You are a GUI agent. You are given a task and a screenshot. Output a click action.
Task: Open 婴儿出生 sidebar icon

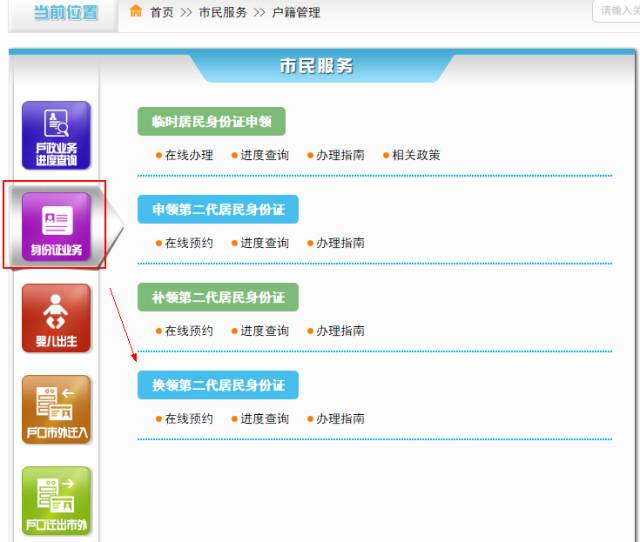tap(56, 318)
